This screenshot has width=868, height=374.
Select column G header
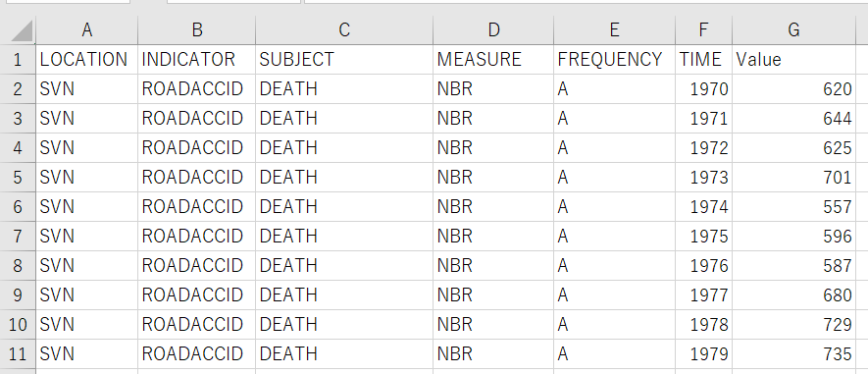tap(793, 30)
